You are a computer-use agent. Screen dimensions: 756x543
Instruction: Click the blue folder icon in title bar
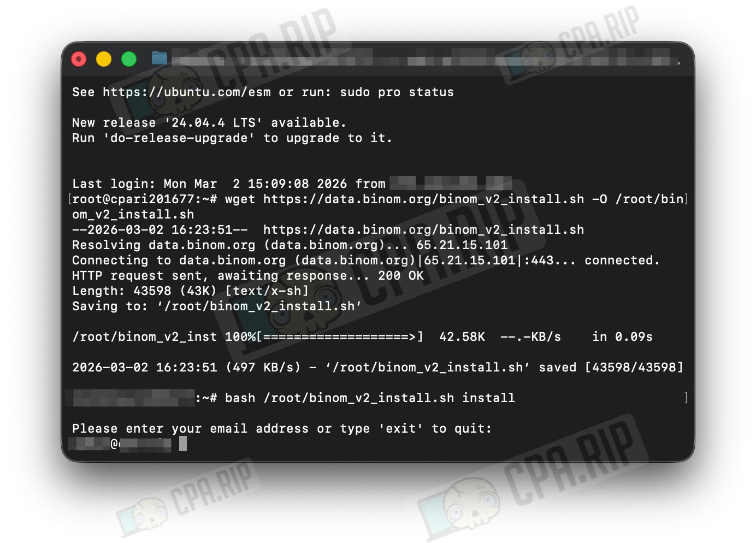click(x=160, y=58)
